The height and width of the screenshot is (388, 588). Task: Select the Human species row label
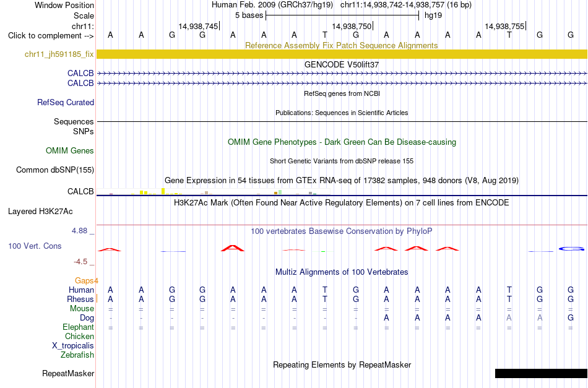pos(81,290)
